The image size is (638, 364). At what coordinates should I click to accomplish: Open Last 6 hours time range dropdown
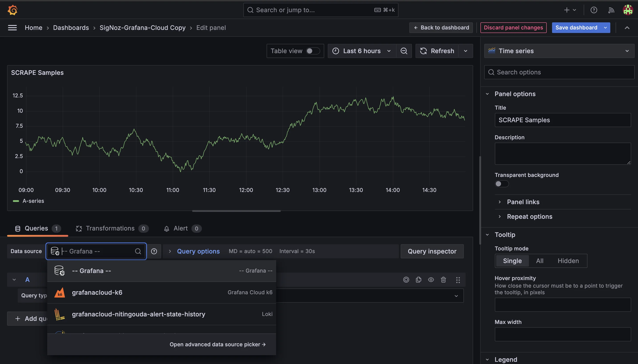click(362, 51)
